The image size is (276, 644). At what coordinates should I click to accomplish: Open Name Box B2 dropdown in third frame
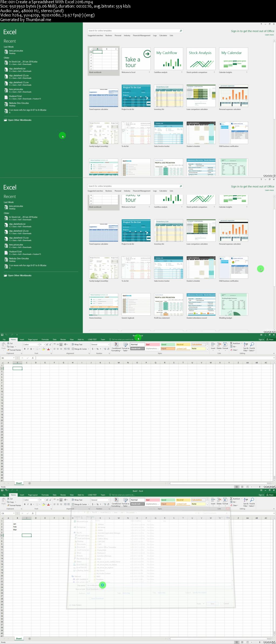(x=14, y=358)
